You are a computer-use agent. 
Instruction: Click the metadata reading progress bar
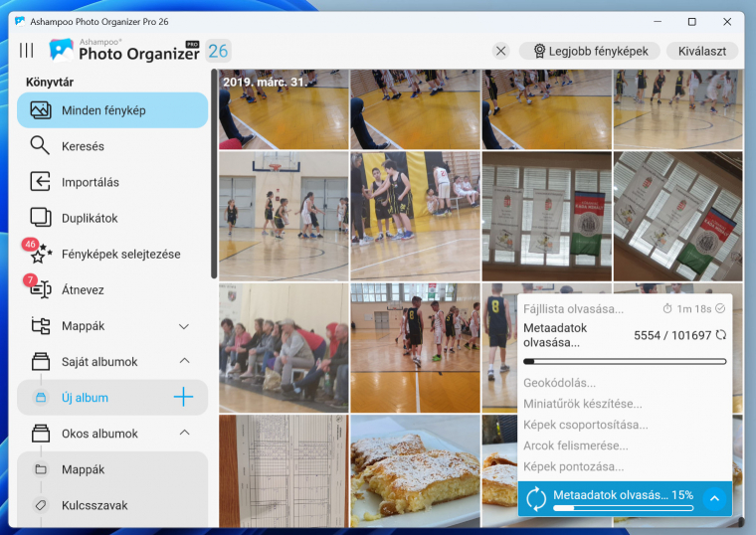pyautogui.click(x=625, y=362)
